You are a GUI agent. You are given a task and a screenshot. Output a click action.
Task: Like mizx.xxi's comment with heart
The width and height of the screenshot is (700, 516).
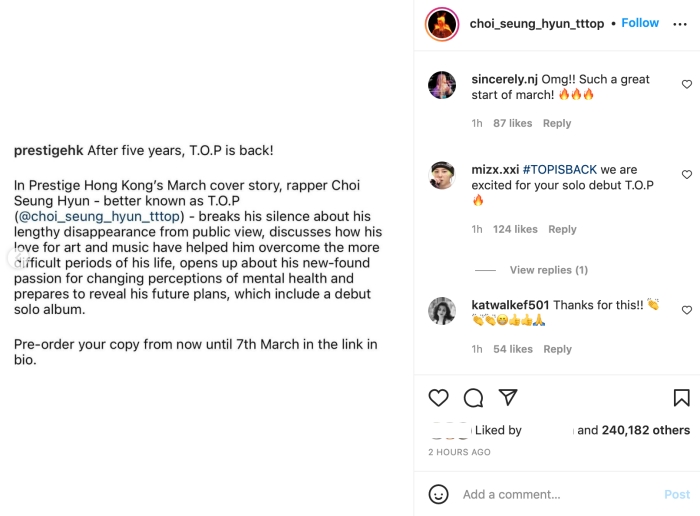click(x=686, y=175)
